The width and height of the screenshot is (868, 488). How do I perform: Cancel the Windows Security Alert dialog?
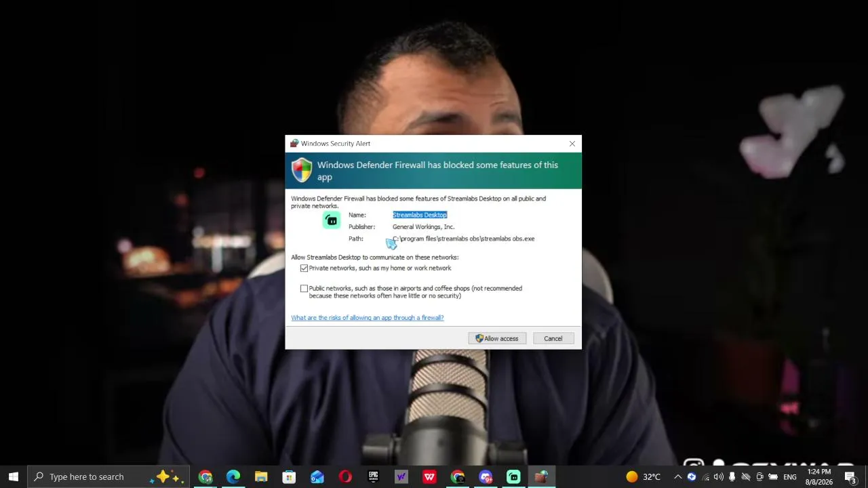553,338
